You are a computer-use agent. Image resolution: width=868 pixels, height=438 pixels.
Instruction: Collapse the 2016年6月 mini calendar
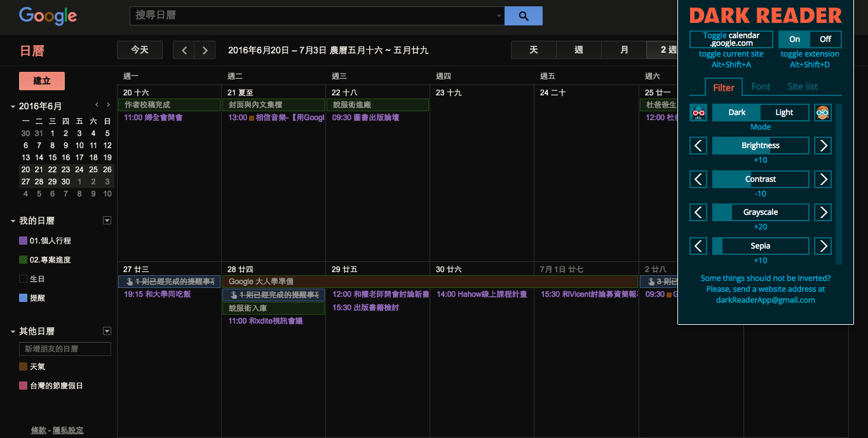[13, 107]
